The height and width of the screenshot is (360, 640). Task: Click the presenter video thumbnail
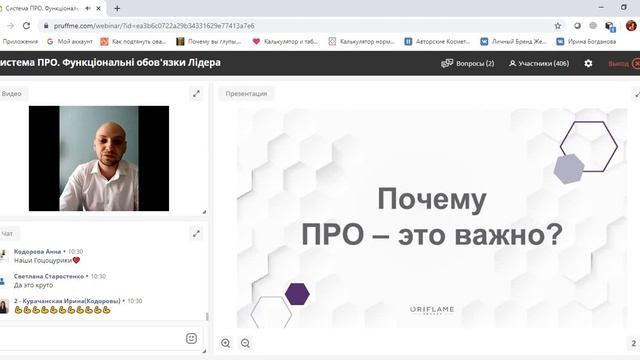pyautogui.click(x=99, y=158)
